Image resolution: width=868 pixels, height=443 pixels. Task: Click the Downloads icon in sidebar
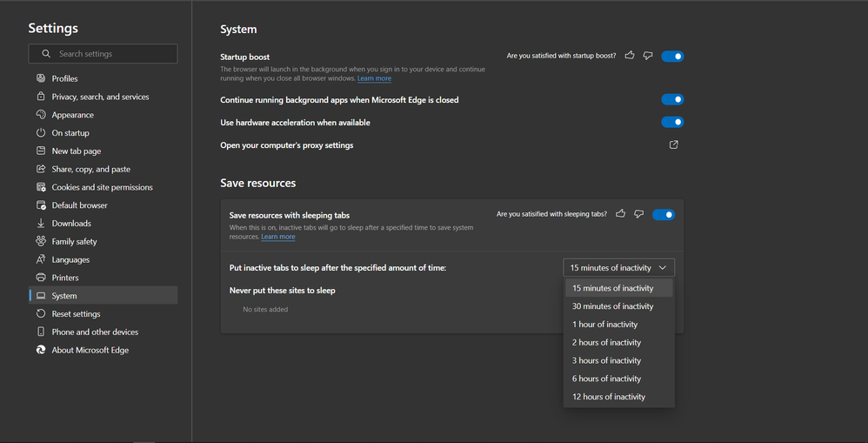pyautogui.click(x=41, y=224)
